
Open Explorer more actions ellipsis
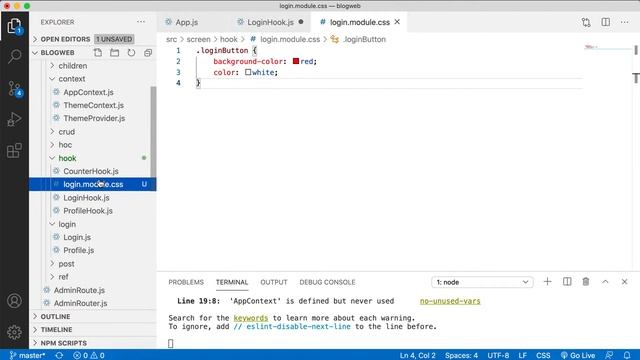point(141,22)
